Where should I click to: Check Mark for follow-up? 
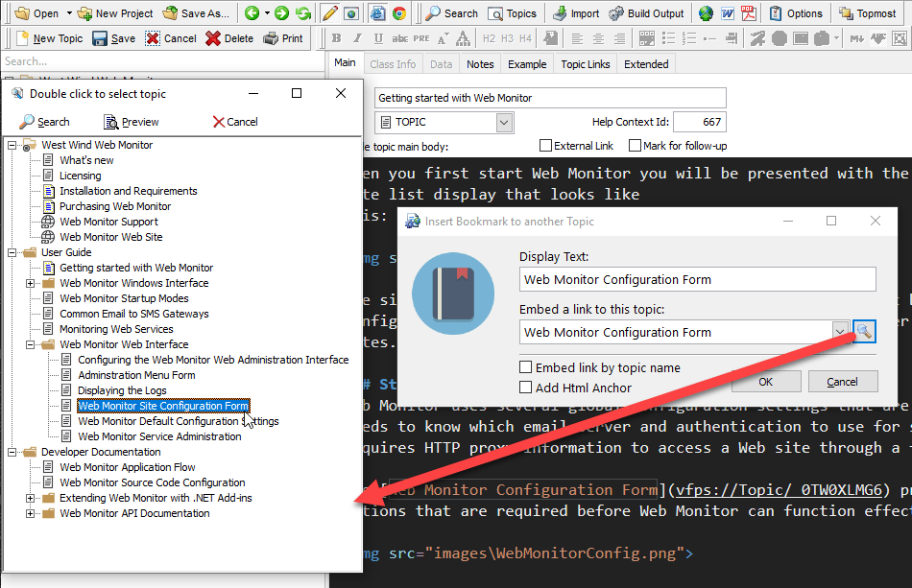(636, 145)
